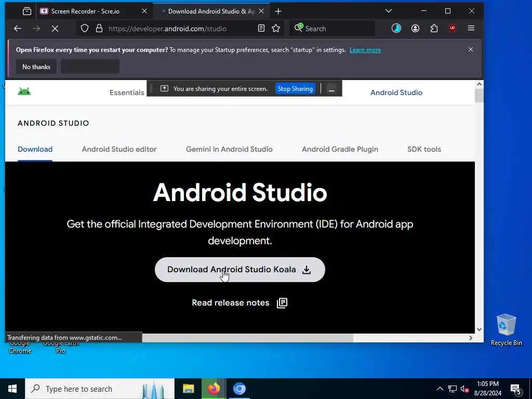The width and height of the screenshot is (532, 399).
Task: Open uBlock Origin extension icon
Action: [453, 29]
